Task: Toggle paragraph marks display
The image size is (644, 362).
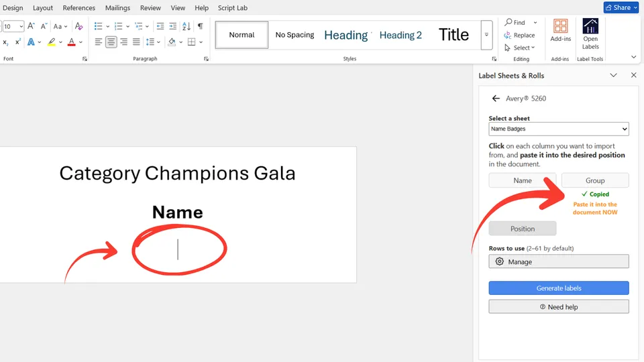Action: (x=200, y=26)
